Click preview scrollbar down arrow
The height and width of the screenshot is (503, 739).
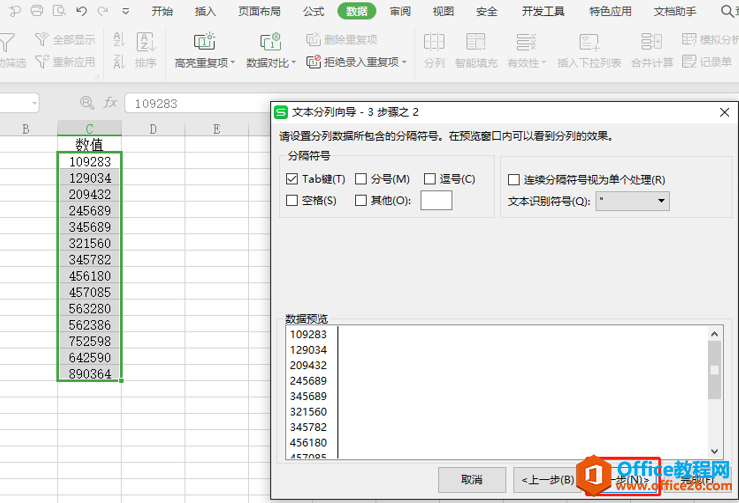714,451
